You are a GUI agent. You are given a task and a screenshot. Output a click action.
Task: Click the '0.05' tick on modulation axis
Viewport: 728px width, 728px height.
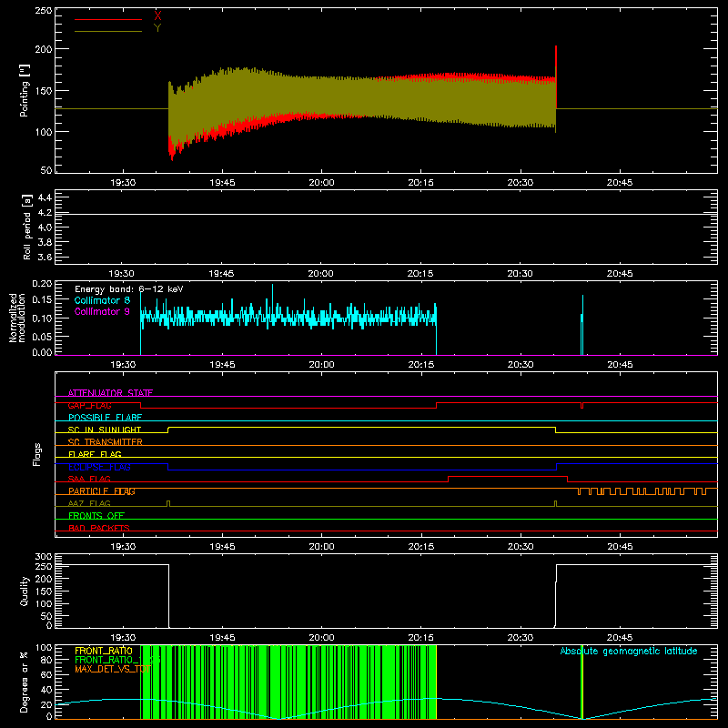pos(42,337)
